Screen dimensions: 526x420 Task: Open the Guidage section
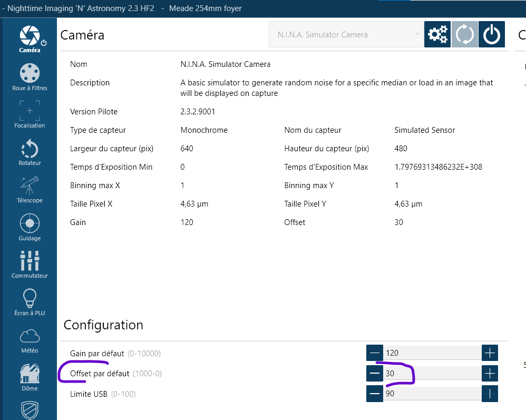tap(30, 227)
